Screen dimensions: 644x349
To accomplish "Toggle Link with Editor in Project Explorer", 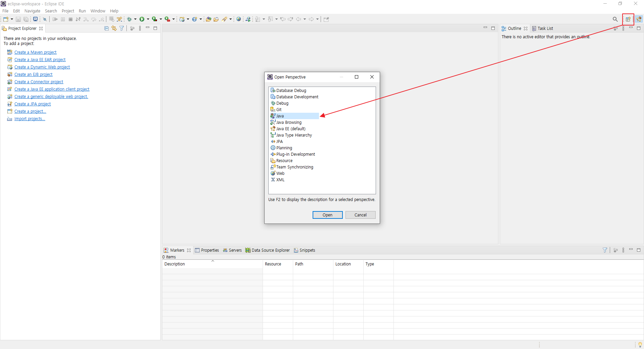I will 114,29.
